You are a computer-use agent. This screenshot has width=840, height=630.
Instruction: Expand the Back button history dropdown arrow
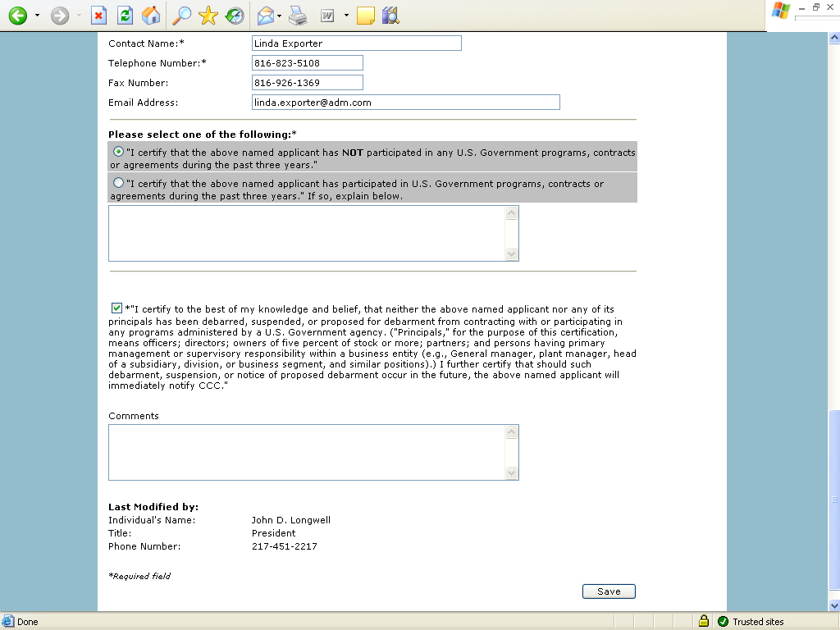(x=37, y=16)
